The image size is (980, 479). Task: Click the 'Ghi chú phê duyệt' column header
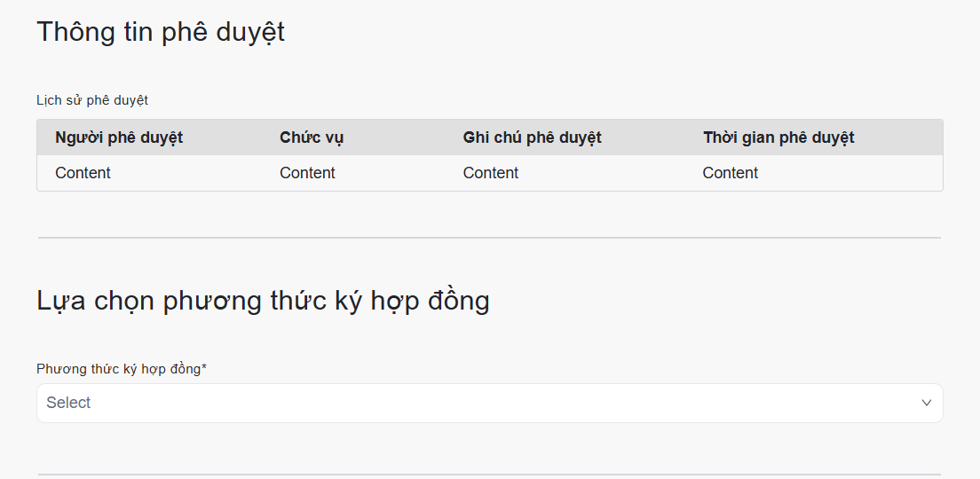click(x=532, y=137)
